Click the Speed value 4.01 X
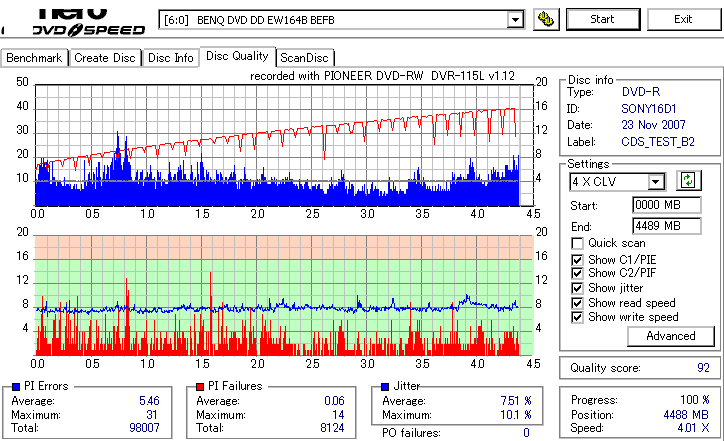Viewport: 724px width, 441px height. [693, 428]
